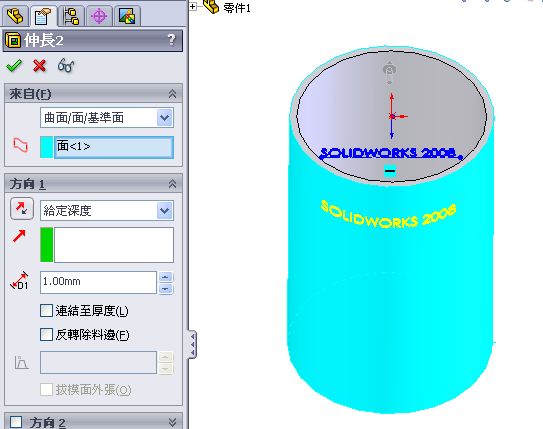
Task: Click the green swatch of direction box
Action: click(x=47, y=245)
